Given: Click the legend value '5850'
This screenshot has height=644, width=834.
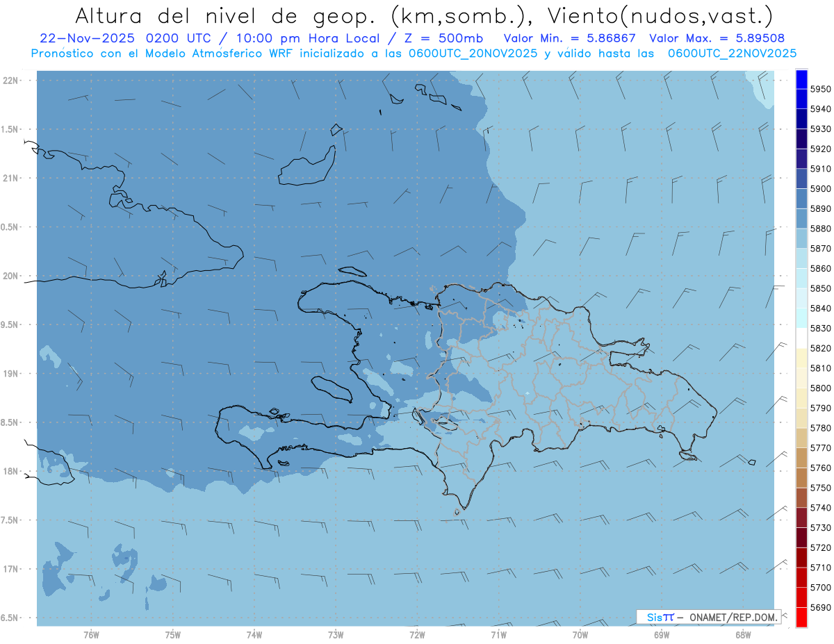Looking at the screenshot, I should (820, 288).
